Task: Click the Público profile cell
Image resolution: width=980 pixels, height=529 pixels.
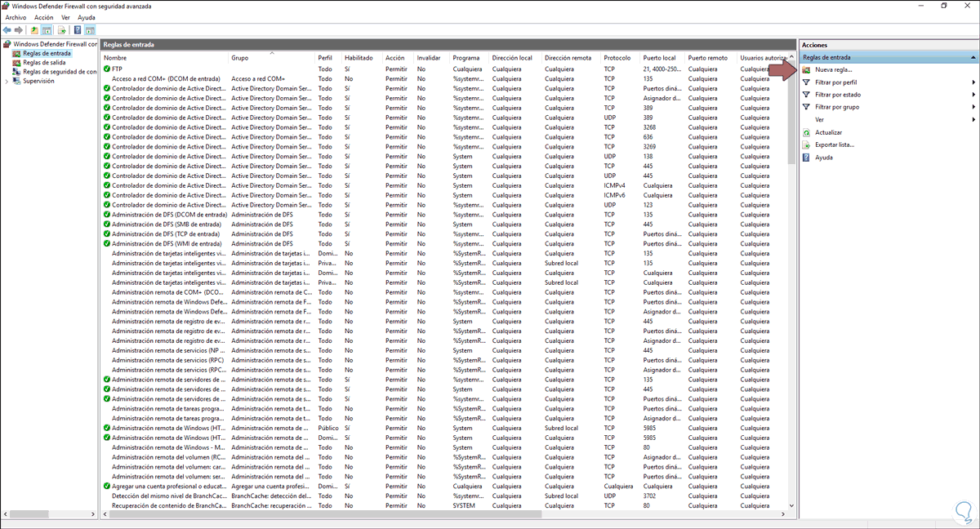Action: pos(327,428)
